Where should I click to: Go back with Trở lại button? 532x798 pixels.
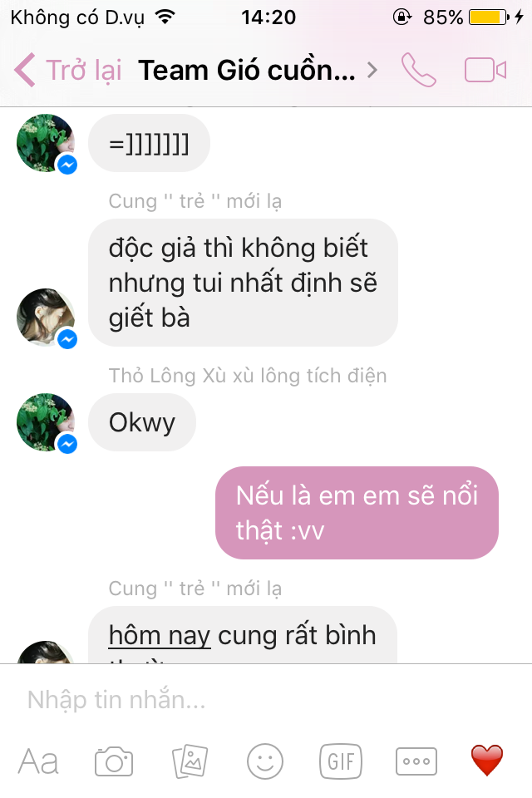tap(67, 70)
